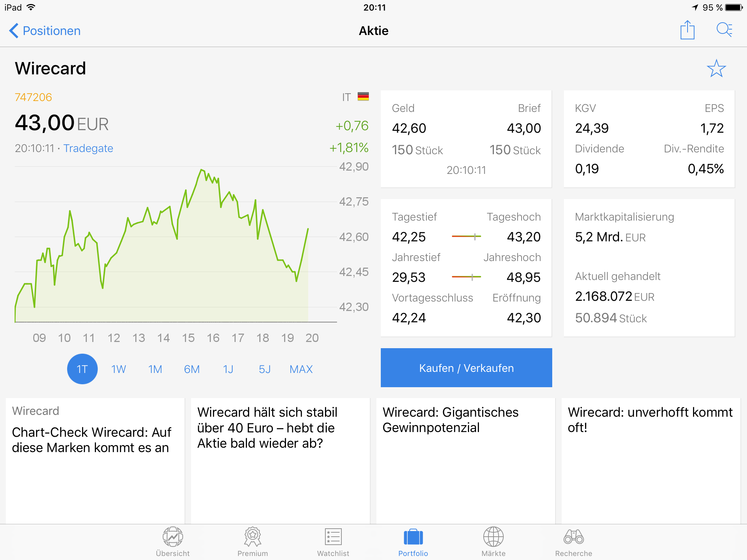Open article Wirecard: unverhofft kommt oft!
This screenshot has width=747, height=560.
click(x=651, y=461)
